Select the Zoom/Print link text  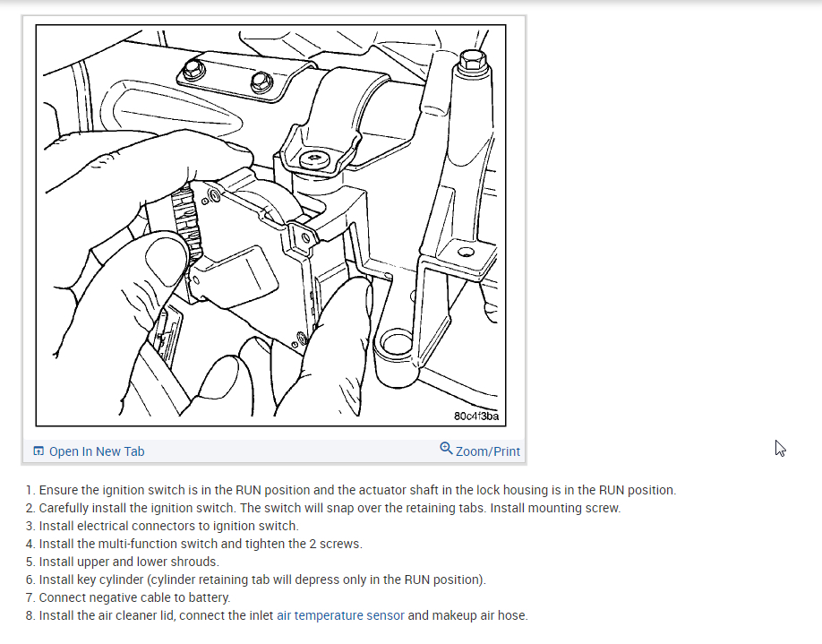click(487, 451)
